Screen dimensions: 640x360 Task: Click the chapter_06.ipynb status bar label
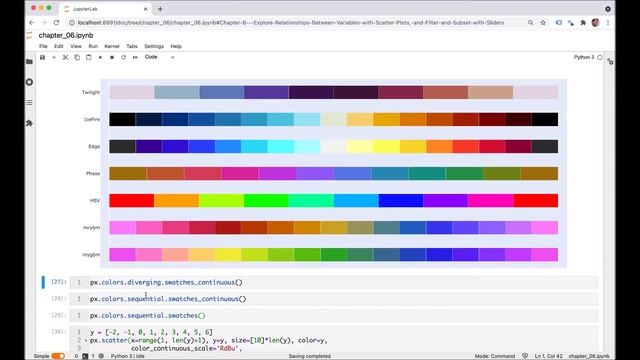point(589,356)
